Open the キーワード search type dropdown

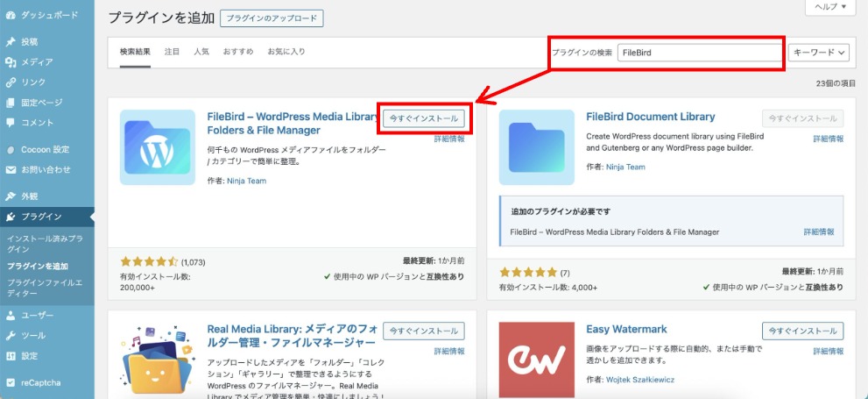[x=818, y=53]
